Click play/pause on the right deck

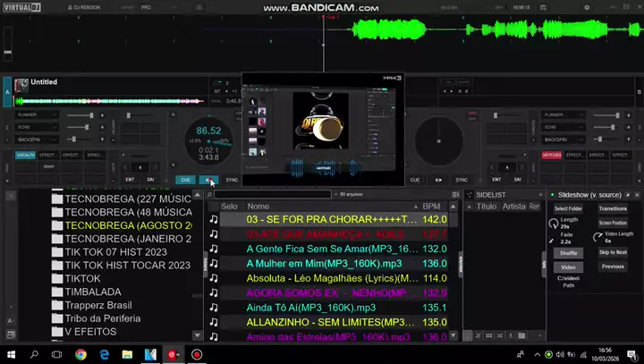click(437, 180)
